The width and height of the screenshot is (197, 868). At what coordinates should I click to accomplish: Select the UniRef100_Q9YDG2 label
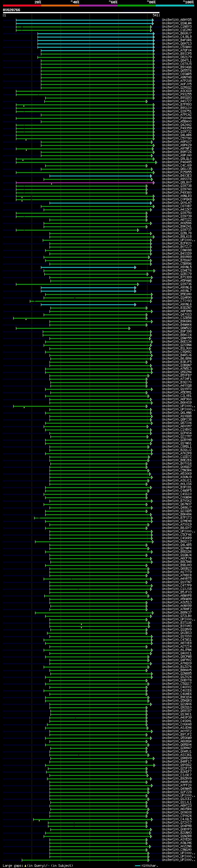pos(177,765)
